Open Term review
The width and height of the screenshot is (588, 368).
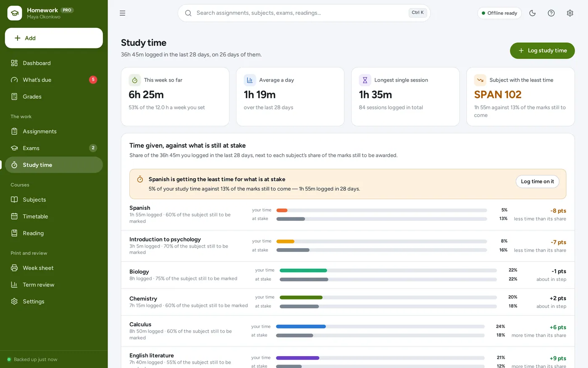[54, 285]
